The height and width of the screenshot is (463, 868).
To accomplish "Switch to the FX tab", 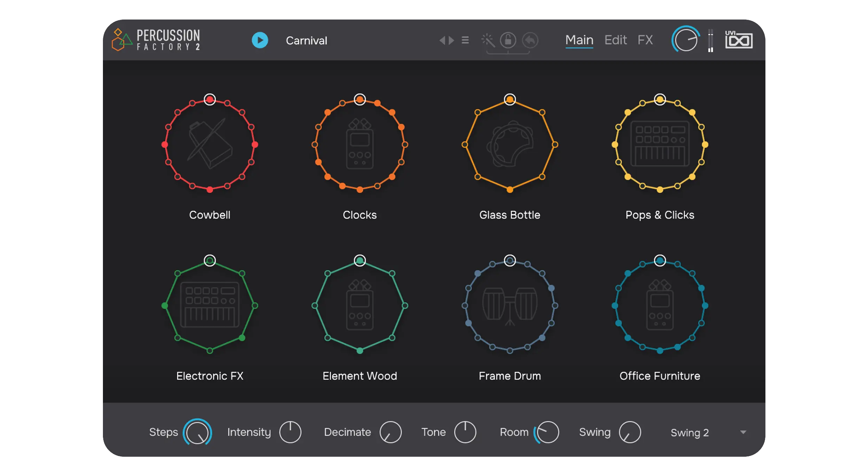I will point(645,40).
